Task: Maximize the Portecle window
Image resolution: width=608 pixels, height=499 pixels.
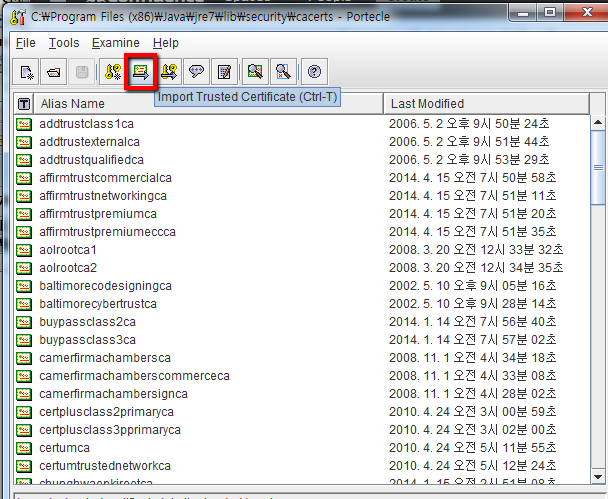Action: point(550,13)
